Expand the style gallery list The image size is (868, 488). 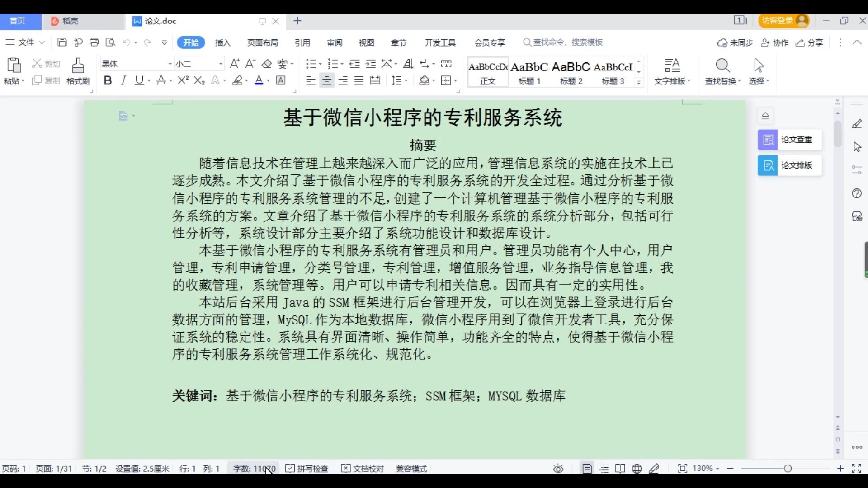(x=639, y=82)
